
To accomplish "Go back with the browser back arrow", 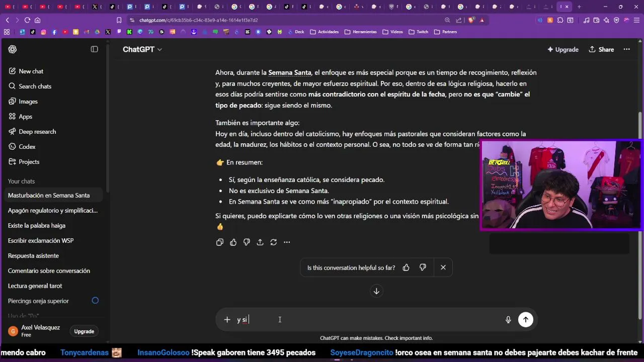I will 8,20.
